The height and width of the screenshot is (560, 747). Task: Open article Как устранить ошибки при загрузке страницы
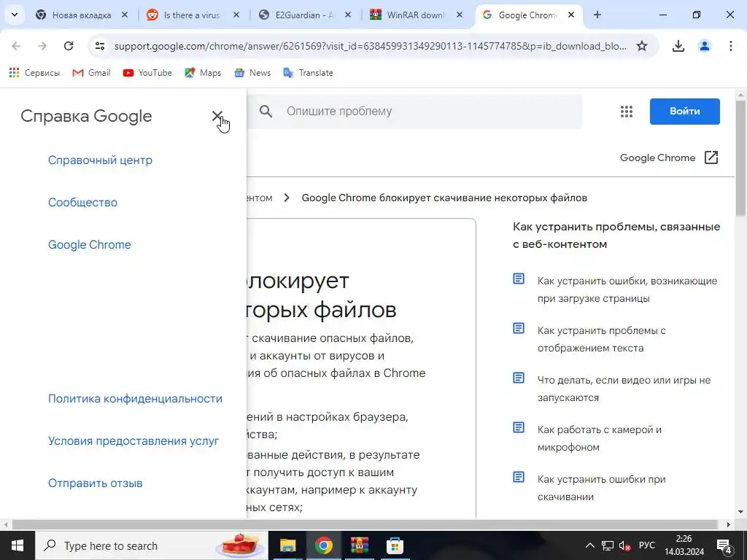click(x=627, y=289)
